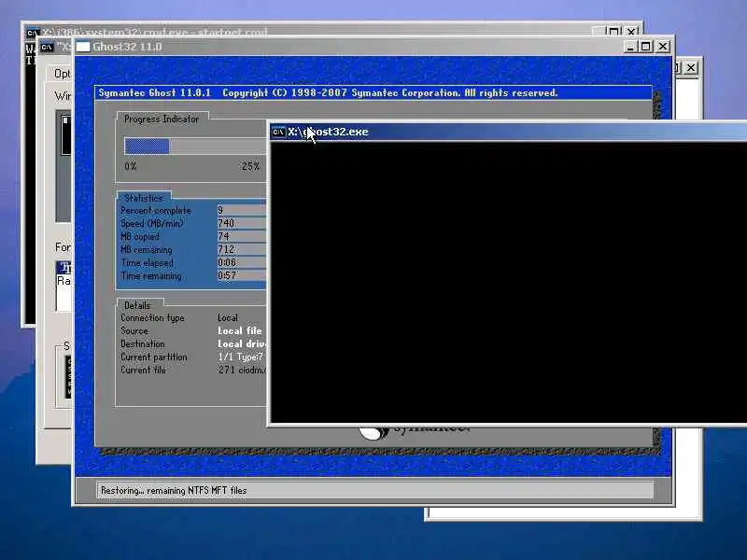This screenshot has height=560, width=747.
Task: Click the Destination label in Details
Action: (x=143, y=343)
